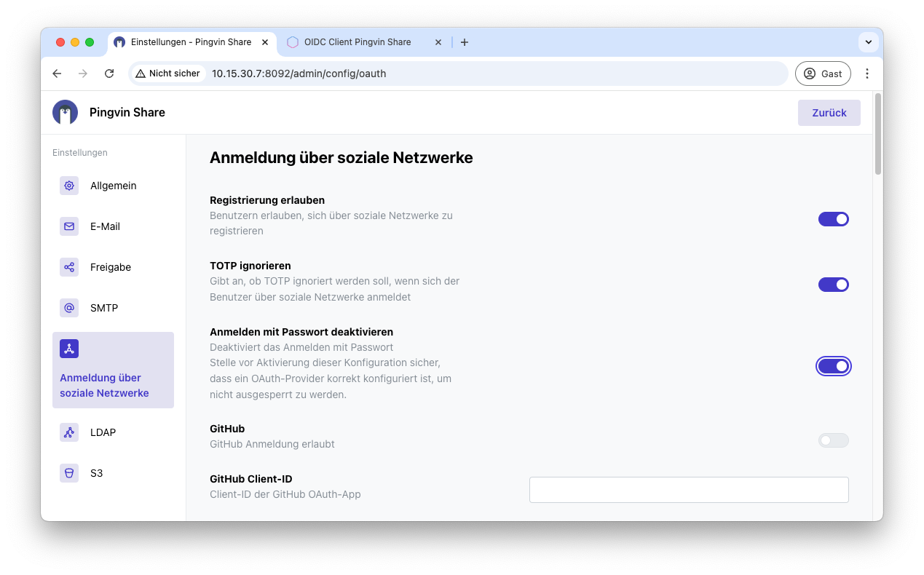The height and width of the screenshot is (575, 924).
Task: Select the S3 bucket icon
Action: (x=69, y=473)
